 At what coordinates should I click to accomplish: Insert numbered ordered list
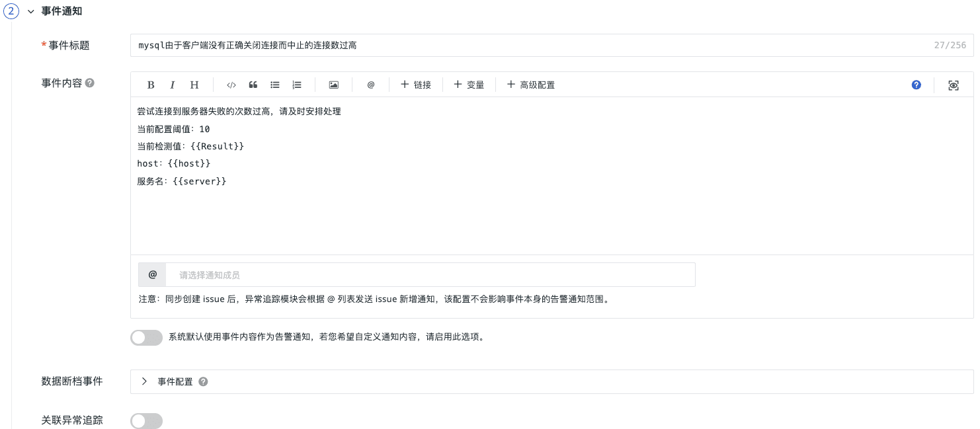click(297, 85)
